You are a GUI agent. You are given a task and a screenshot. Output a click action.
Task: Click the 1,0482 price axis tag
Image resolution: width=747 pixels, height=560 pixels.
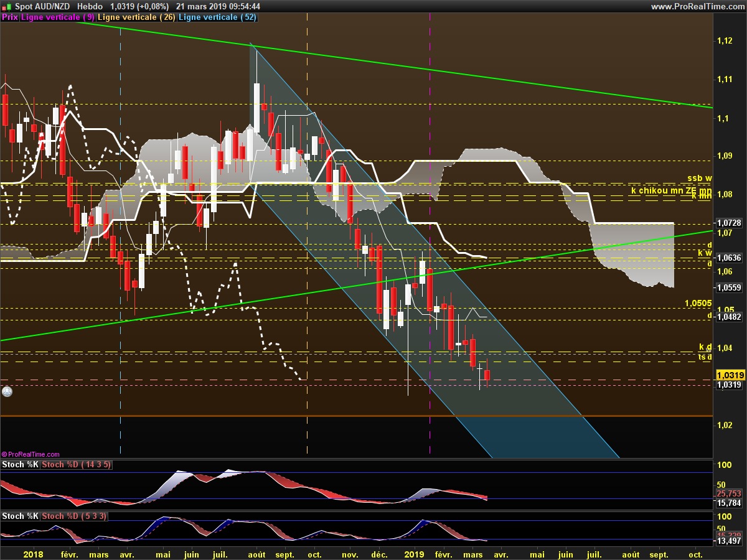tap(729, 317)
